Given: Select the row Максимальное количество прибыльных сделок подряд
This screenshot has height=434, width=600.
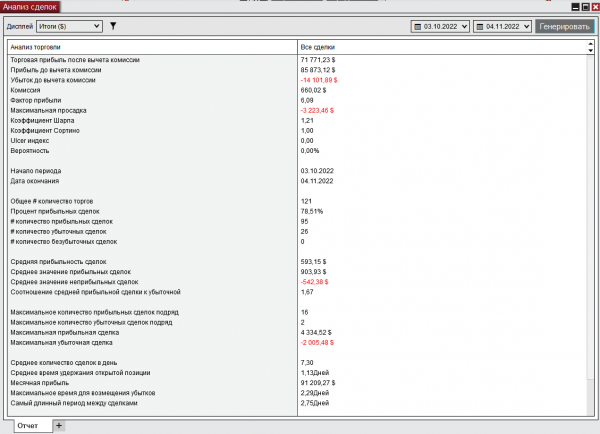Looking at the screenshot, I should 95,312.
